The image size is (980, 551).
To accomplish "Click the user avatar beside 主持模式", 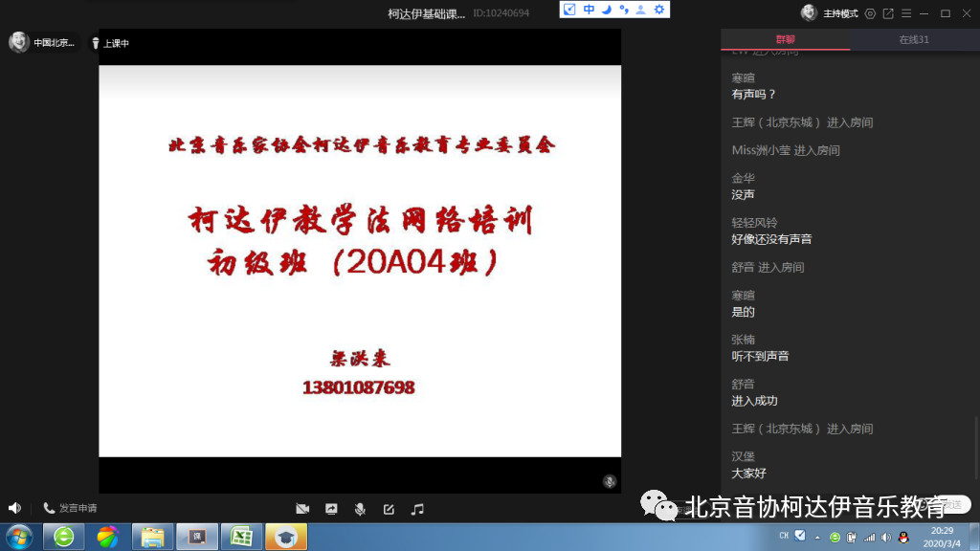I will point(810,13).
